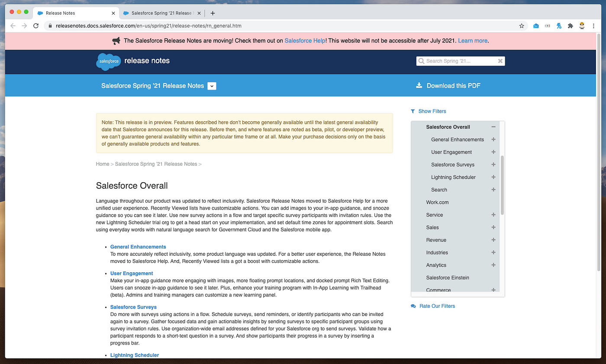Expand User Engagement in the sidebar
This screenshot has height=364, width=606.
493,152
